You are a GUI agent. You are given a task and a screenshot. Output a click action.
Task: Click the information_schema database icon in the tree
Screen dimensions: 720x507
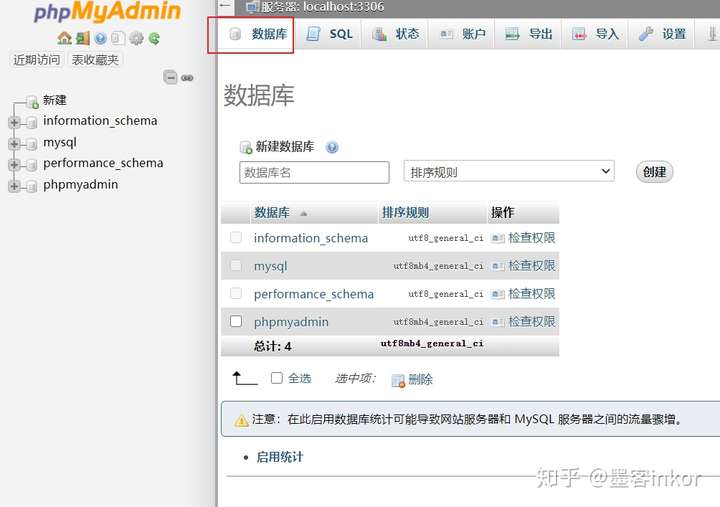(32, 122)
